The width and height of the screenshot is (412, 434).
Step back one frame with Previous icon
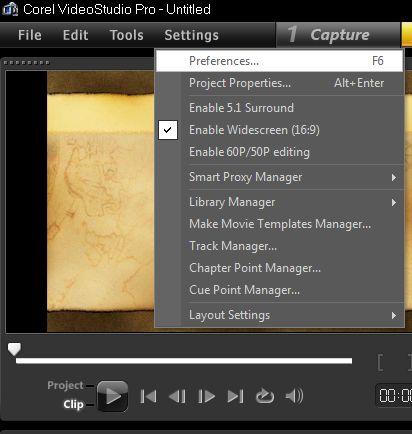177,396
